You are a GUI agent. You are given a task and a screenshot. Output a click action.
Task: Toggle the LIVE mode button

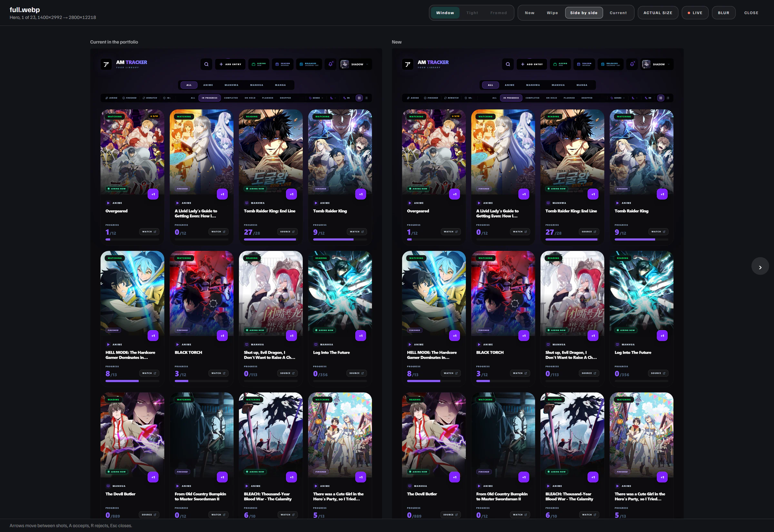[x=695, y=13]
